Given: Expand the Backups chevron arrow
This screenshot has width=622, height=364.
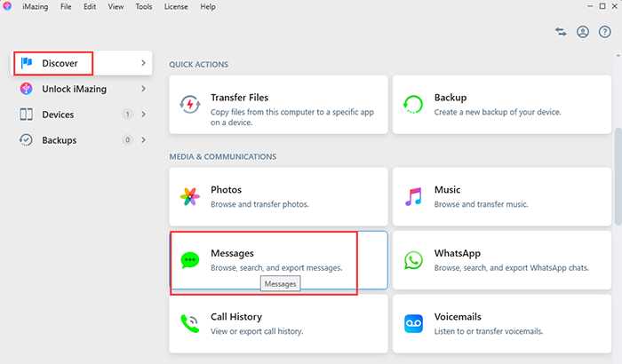Looking at the screenshot, I should tap(143, 140).
